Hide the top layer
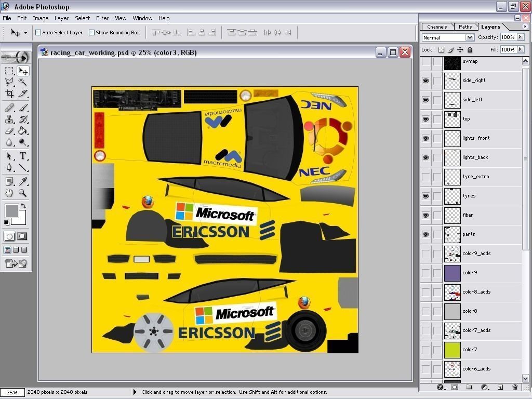The height and width of the screenshot is (399, 532). click(x=425, y=119)
